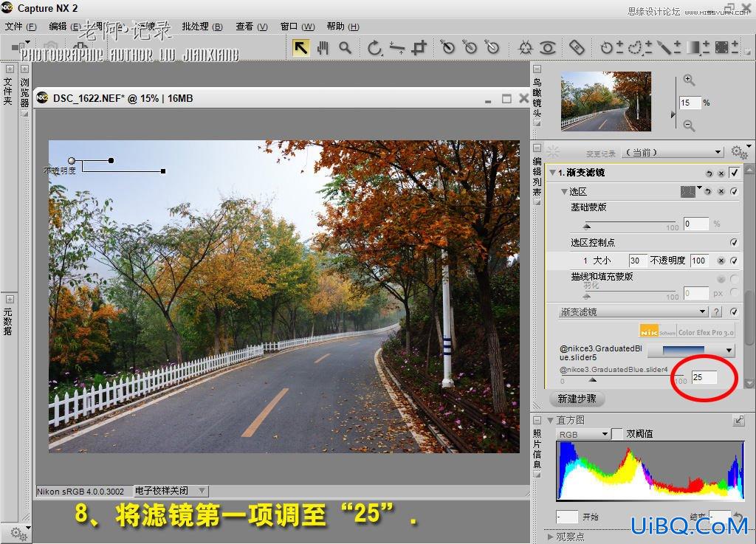The image size is (756, 544).
Task: Open edit list gear settings menu
Action: (x=739, y=152)
